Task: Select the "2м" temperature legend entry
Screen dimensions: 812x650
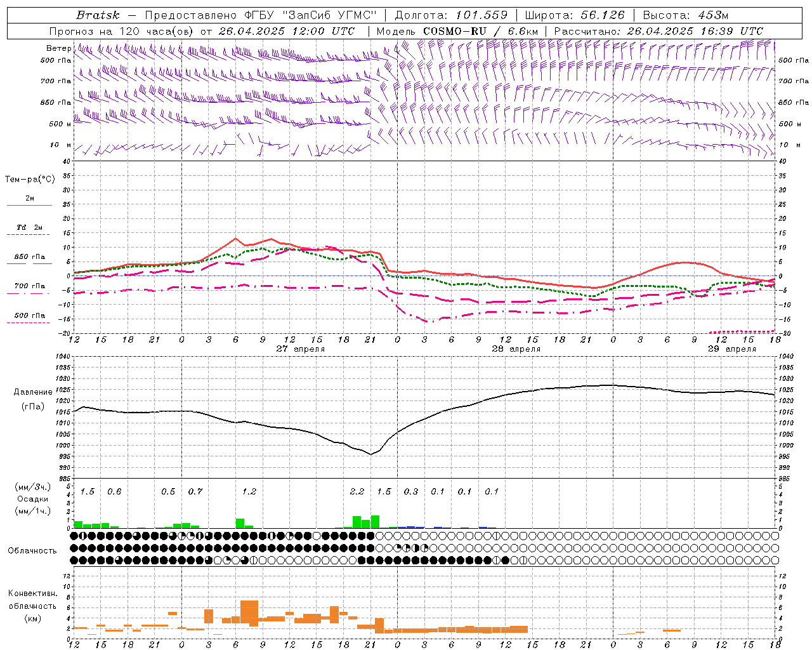Action: click(x=30, y=199)
